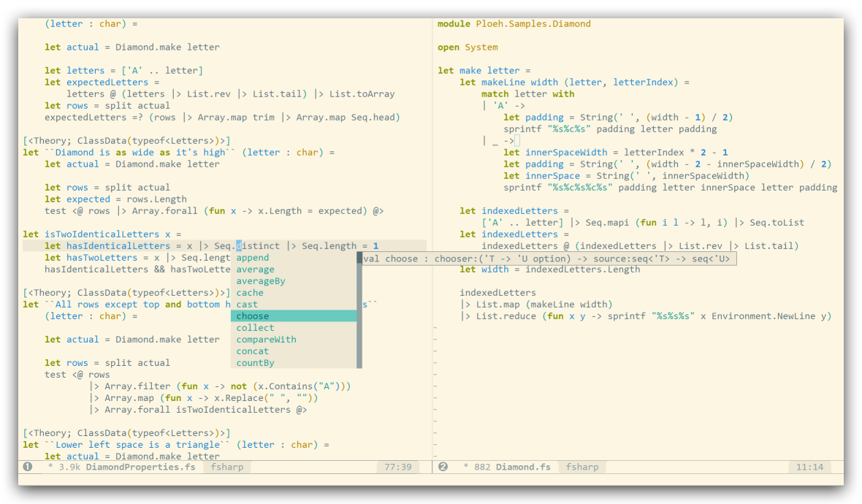This screenshot has width=862, height=504.
Task: Click 'Array.filter' line with x.Contains
Action: pos(220,386)
